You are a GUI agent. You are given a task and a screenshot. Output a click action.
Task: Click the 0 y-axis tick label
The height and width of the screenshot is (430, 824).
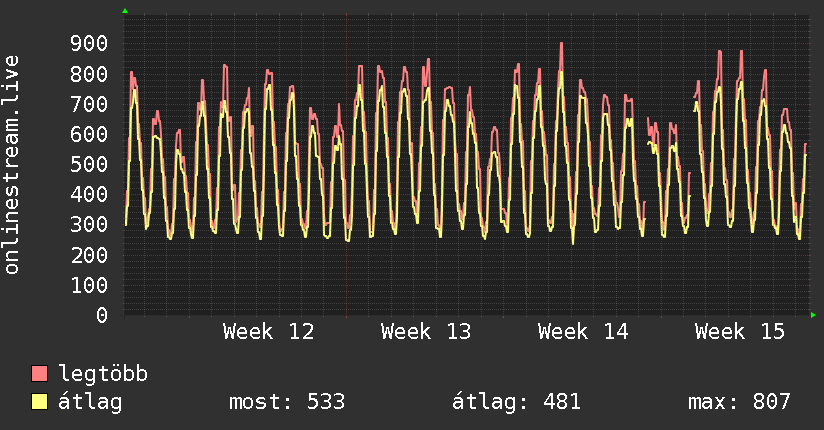click(102, 315)
